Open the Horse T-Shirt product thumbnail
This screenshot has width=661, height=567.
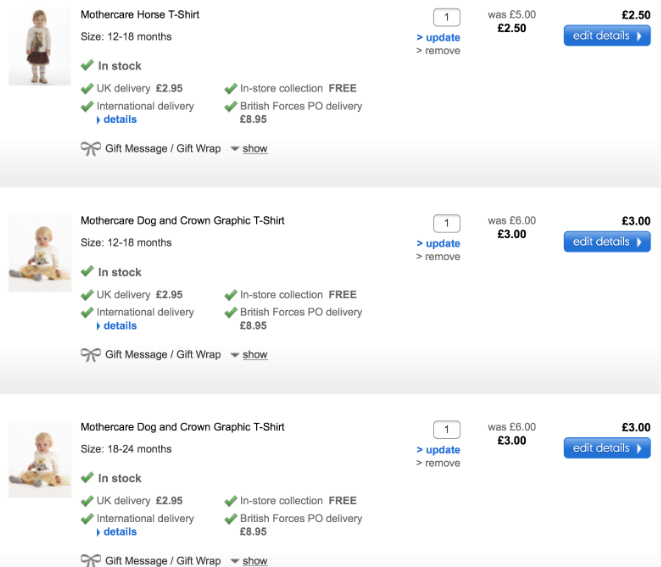(x=40, y=46)
